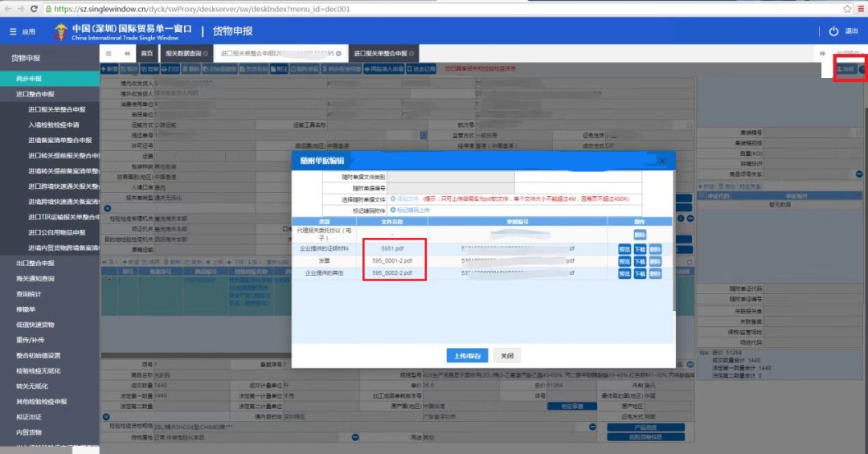Select 入境检验检疫申请 in the sidebar

click(x=54, y=125)
